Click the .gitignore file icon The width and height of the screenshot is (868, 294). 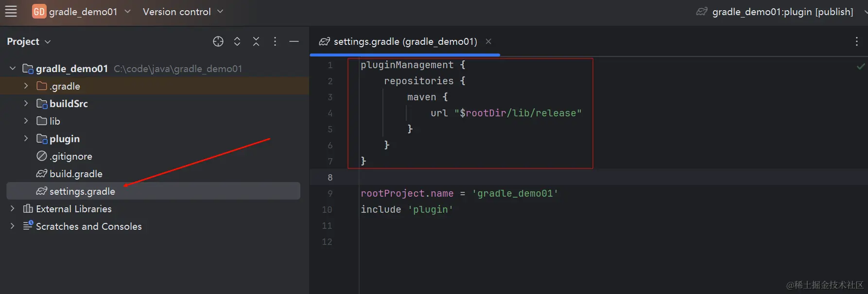[x=42, y=156]
